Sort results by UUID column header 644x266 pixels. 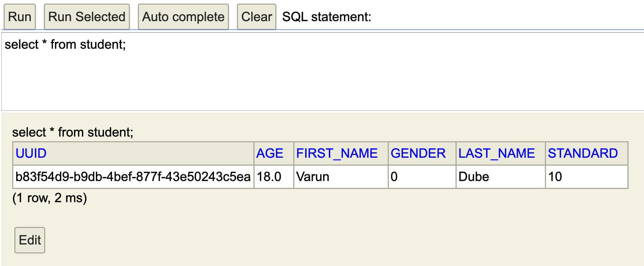(x=31, y=153)
